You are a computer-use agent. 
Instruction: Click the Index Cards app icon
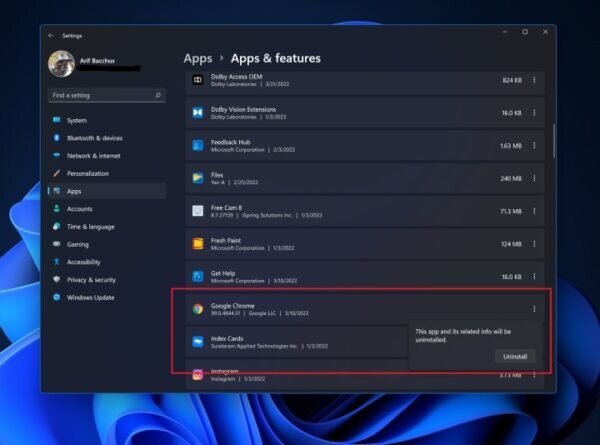(x=198, y=342)
